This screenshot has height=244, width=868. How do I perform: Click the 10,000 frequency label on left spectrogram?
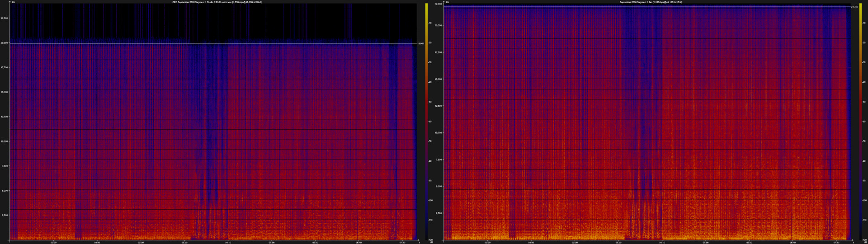pyautogui.click(x=5, y=141)
